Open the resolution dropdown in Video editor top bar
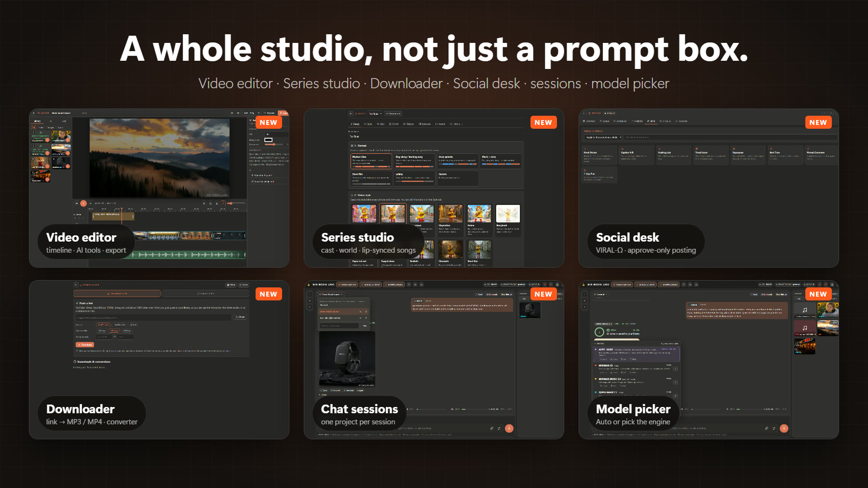Image resolution: width=868 pixels, height=488 pixels. [252, 113]
